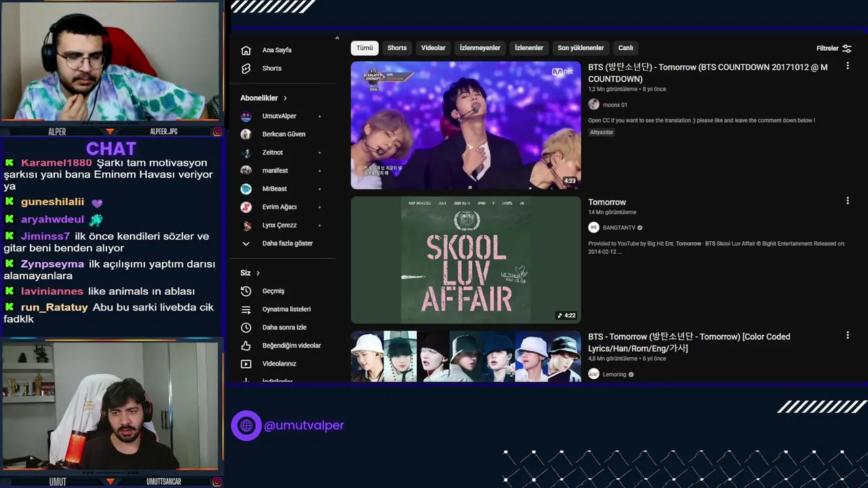Collapse the sidebar using the up arrow

(x=337, y=38)
